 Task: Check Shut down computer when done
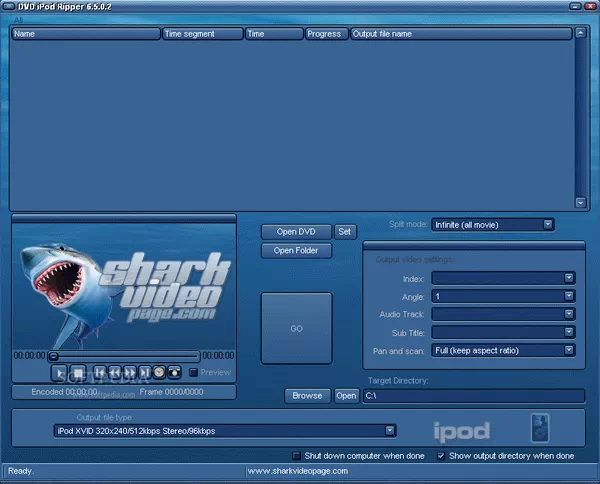tap(296, 456)
